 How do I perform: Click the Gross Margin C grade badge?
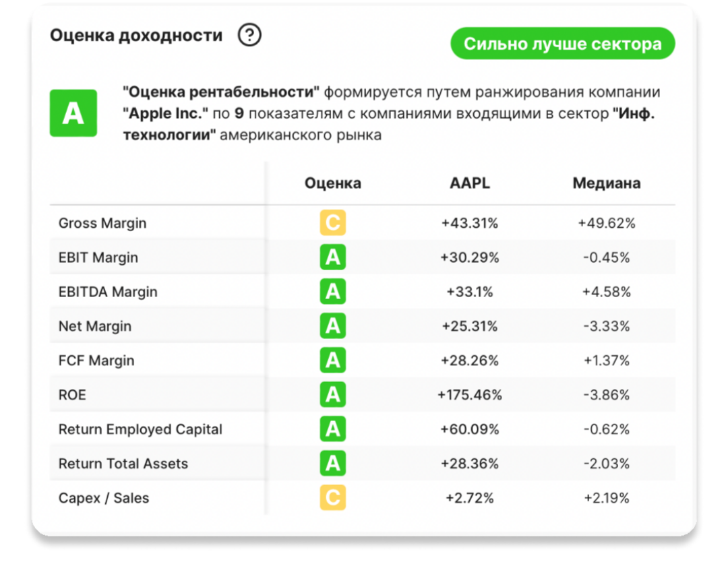click(x=333, y=223)
